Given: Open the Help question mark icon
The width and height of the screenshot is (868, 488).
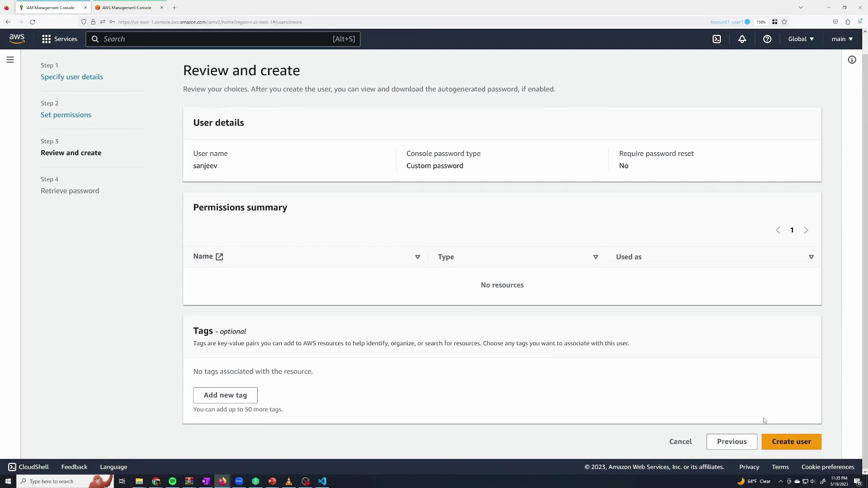Looking at the screenshot, I should pos(767,39).
